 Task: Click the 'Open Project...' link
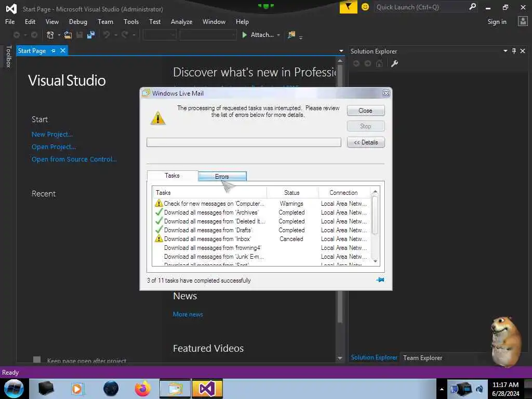click(x=54, y=147)
